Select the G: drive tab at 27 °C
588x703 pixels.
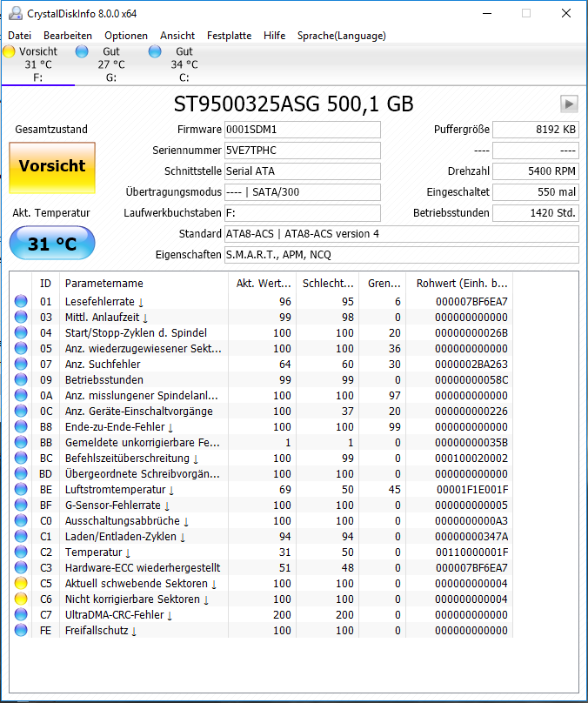[111, 64]
